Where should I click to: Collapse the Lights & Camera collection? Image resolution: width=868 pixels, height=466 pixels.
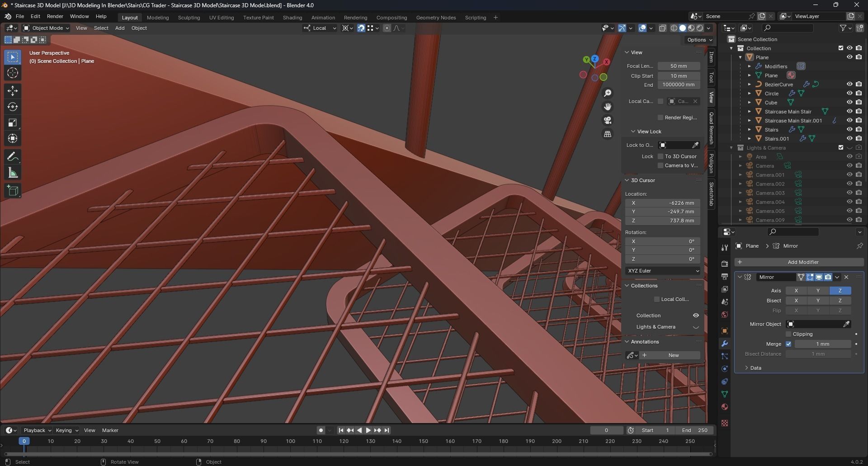pos(731,148)
